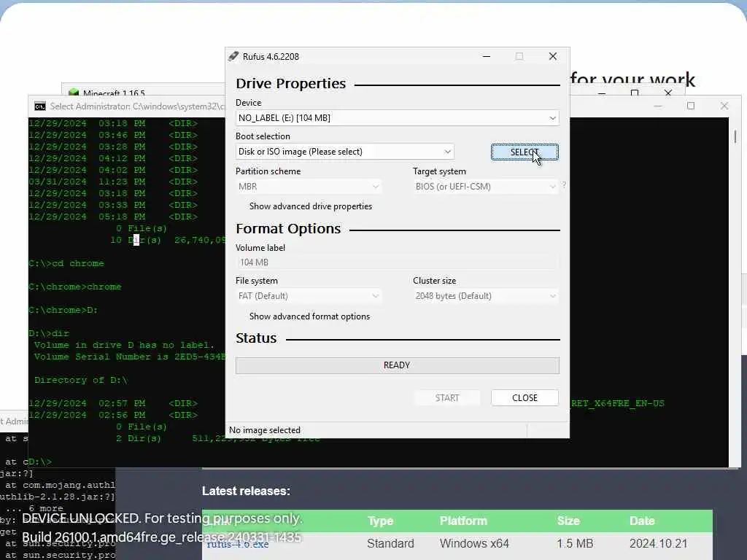Open the Partition scheme MBR dropdown
This screenshot has width=747, height=560.
309,186
